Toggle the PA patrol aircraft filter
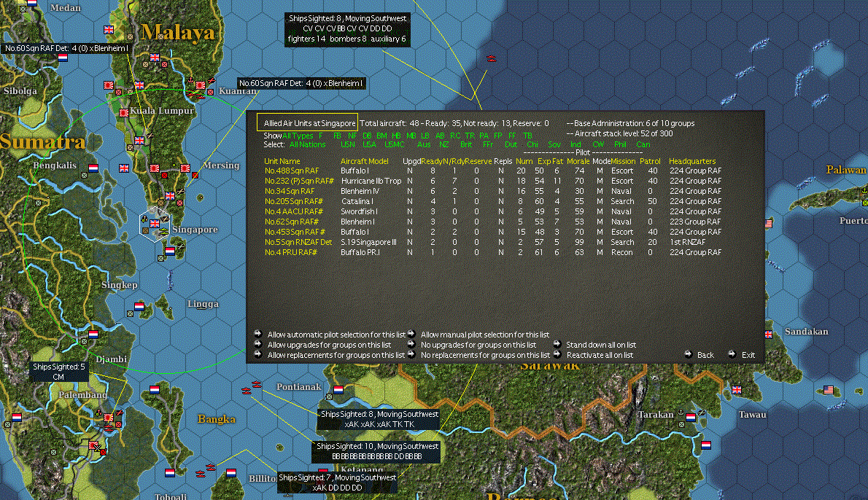868x500 pixels. pyautogui.click(x=484, y=136)
